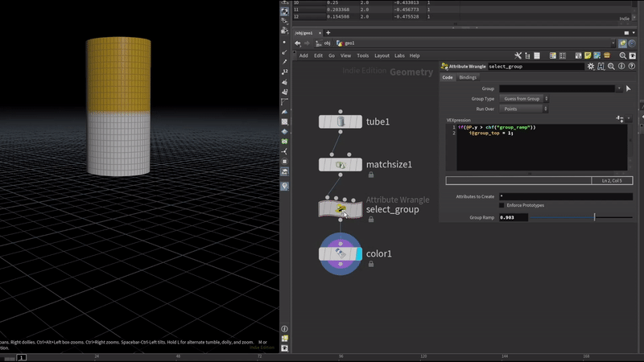This screenshot has height=362, width=644.
Task: Open the pane options dropdown arrow
Action: pyautogui.click(x=634, y=33)
